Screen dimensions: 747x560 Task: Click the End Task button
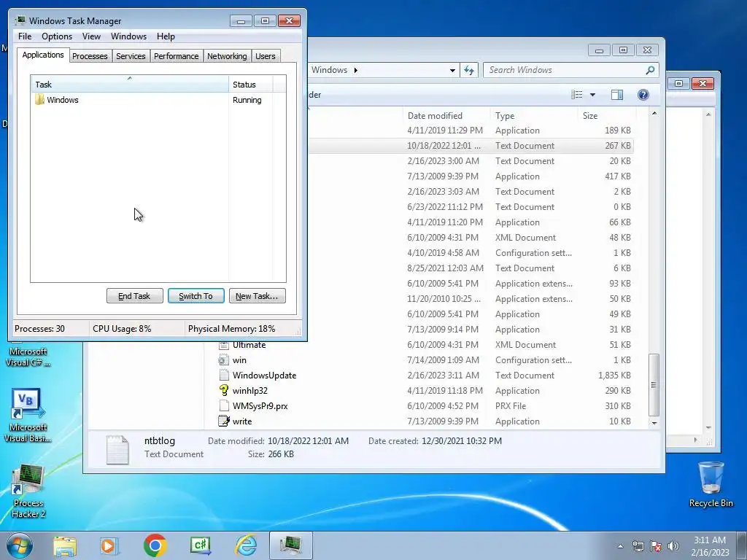134,296
